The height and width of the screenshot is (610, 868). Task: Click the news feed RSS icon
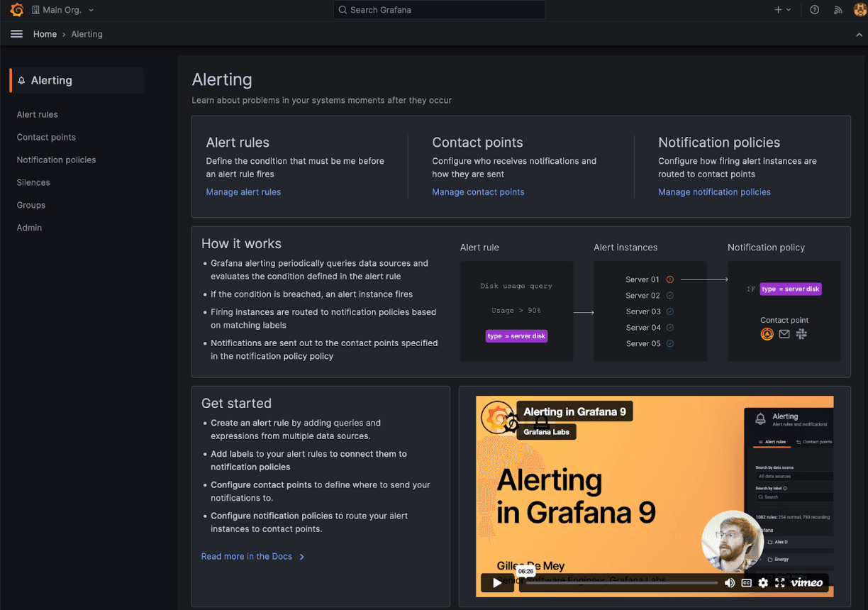(838, 9)
